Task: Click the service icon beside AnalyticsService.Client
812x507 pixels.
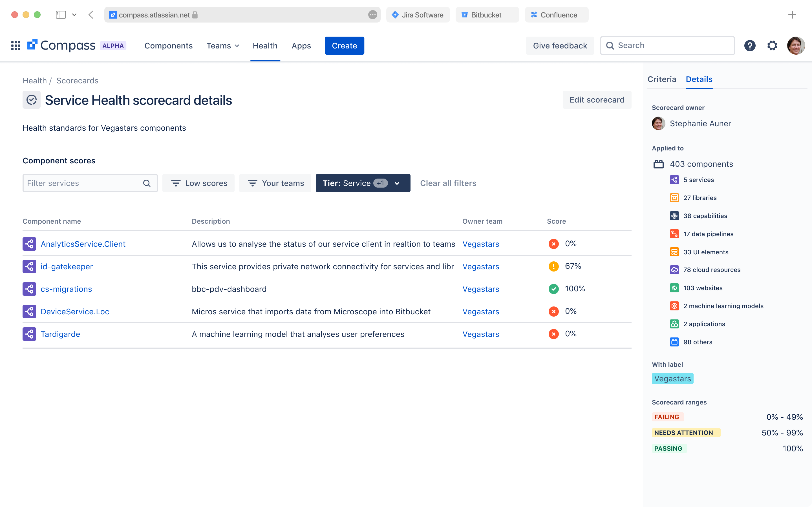Action: point(29,244)
